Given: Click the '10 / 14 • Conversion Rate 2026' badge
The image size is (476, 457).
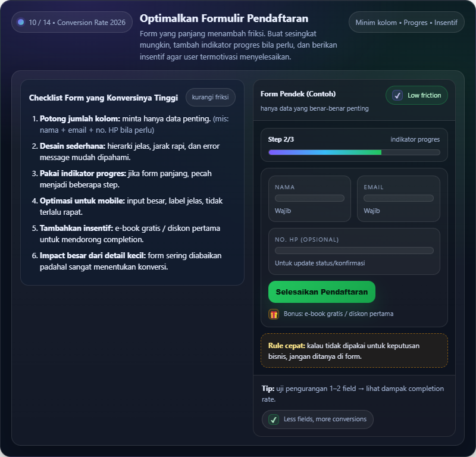Looking at the screenshot, I should (71, 22).
